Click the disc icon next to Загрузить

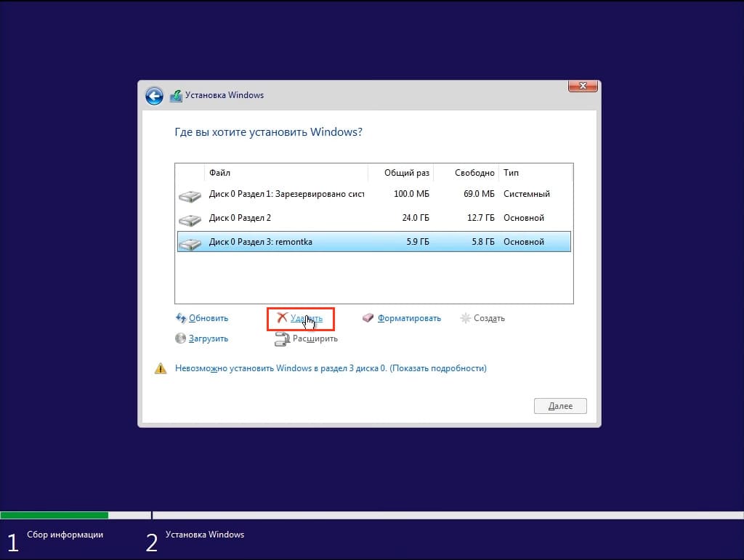pos(180,338)
